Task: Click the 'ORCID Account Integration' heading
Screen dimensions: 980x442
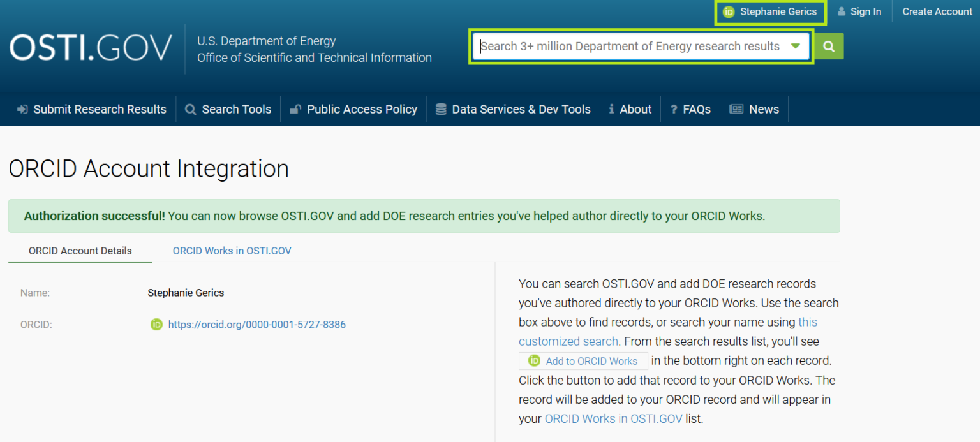Action: [x=149, y=169]
